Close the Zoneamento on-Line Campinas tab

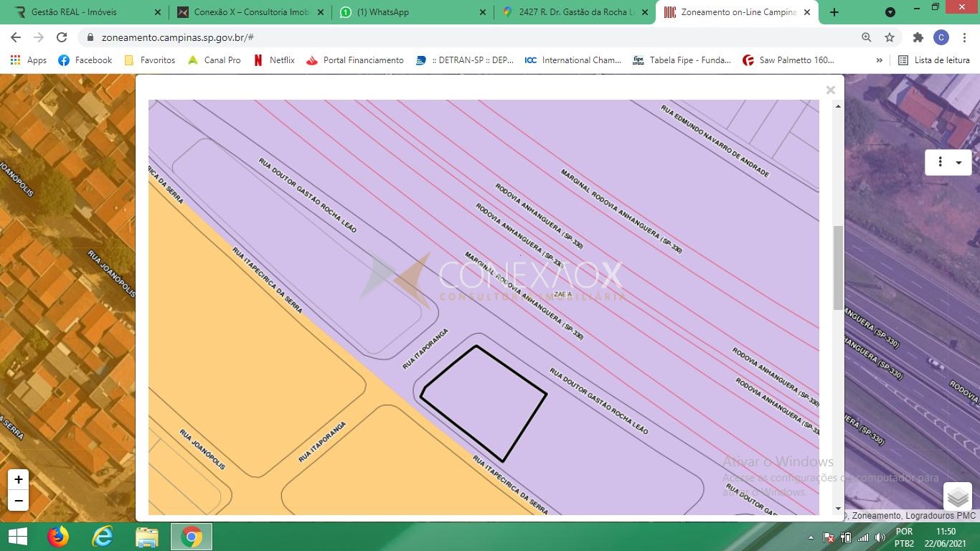[x=807, y=12]
